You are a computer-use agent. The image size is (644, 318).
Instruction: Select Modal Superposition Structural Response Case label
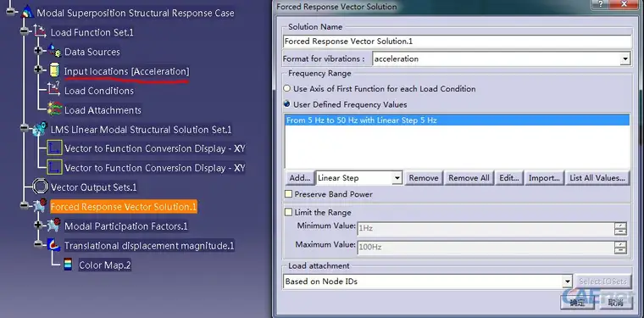136,13
